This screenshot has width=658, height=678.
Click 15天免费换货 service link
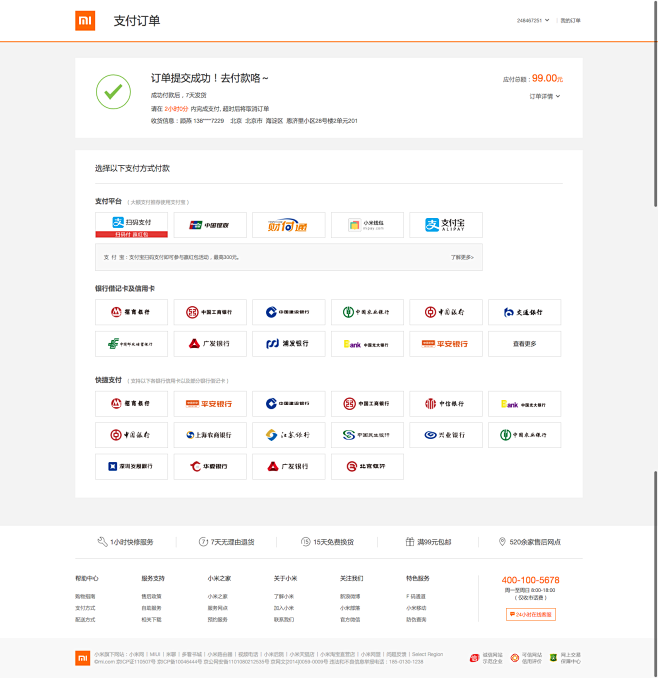[x=327, y=542]
